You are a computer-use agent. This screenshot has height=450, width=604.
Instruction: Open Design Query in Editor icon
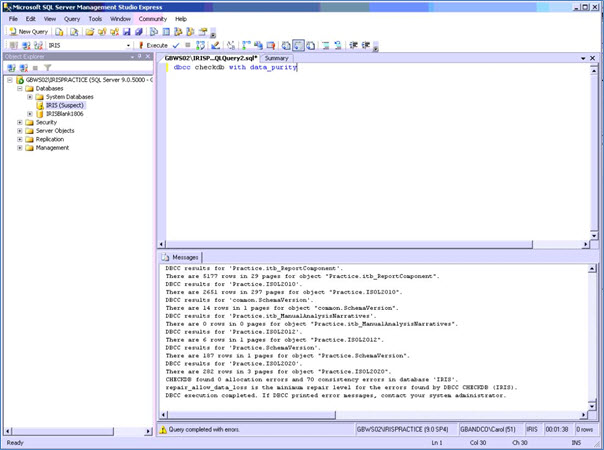215,45
